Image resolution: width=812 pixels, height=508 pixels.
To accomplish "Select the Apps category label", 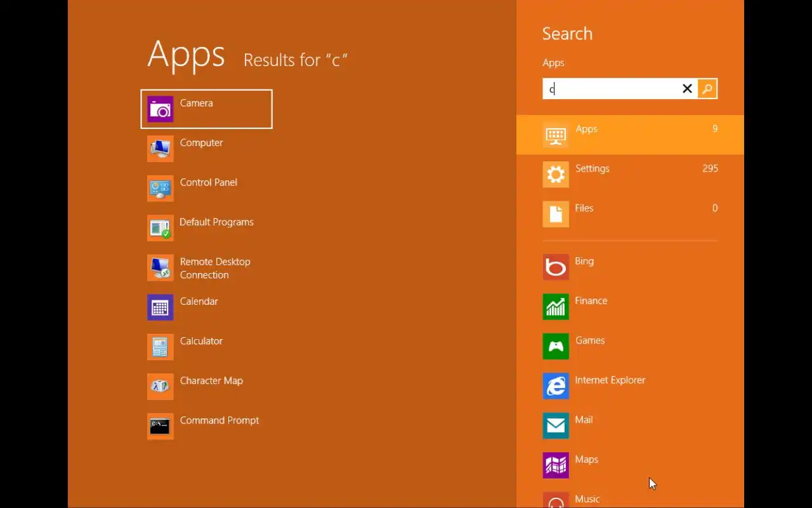I will tap(586, 129).
